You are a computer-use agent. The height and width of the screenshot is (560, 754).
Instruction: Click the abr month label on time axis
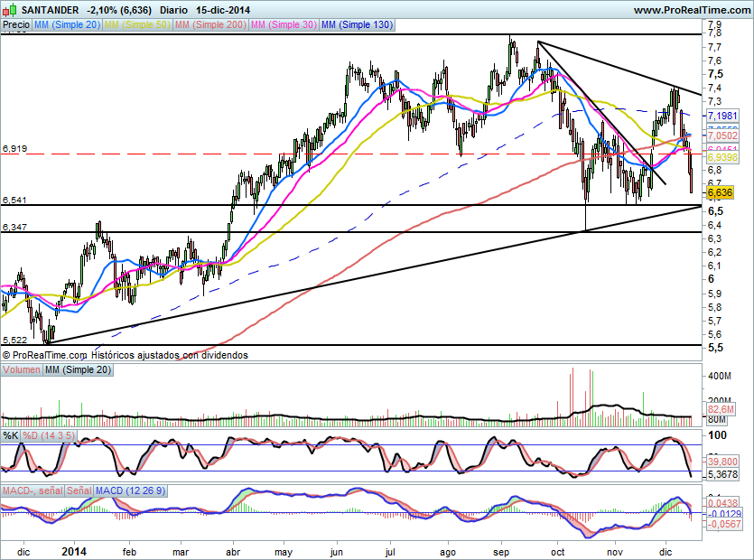[233, 552]
